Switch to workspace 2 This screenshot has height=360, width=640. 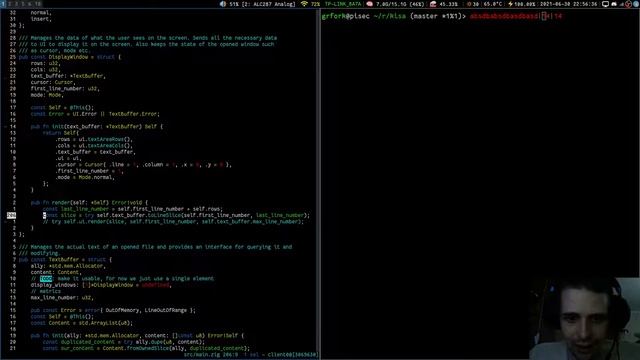(9, 4)
